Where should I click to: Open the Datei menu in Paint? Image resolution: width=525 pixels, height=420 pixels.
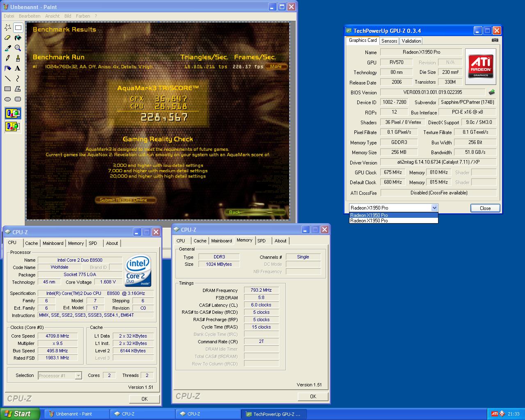pos(9,16)
